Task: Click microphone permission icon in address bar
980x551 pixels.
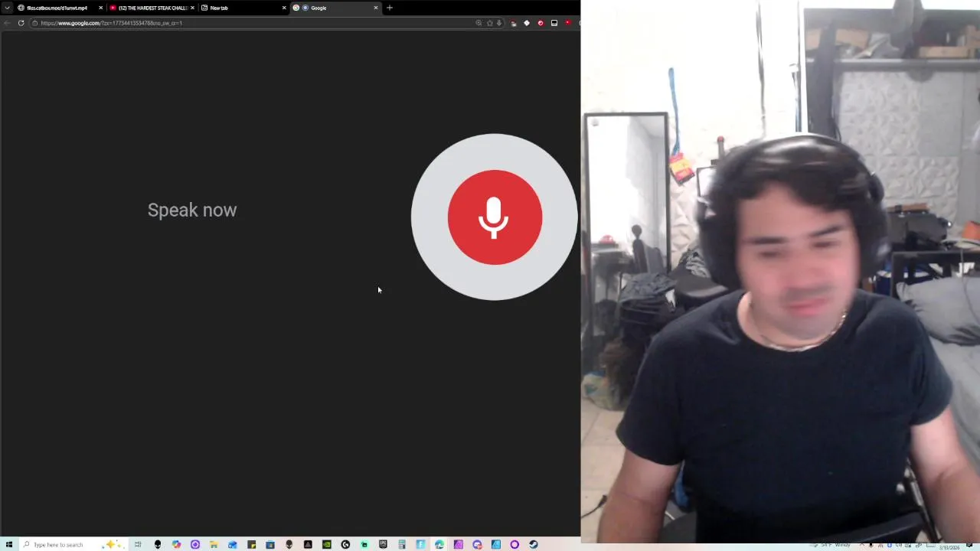Action: [x=499, y=23]
